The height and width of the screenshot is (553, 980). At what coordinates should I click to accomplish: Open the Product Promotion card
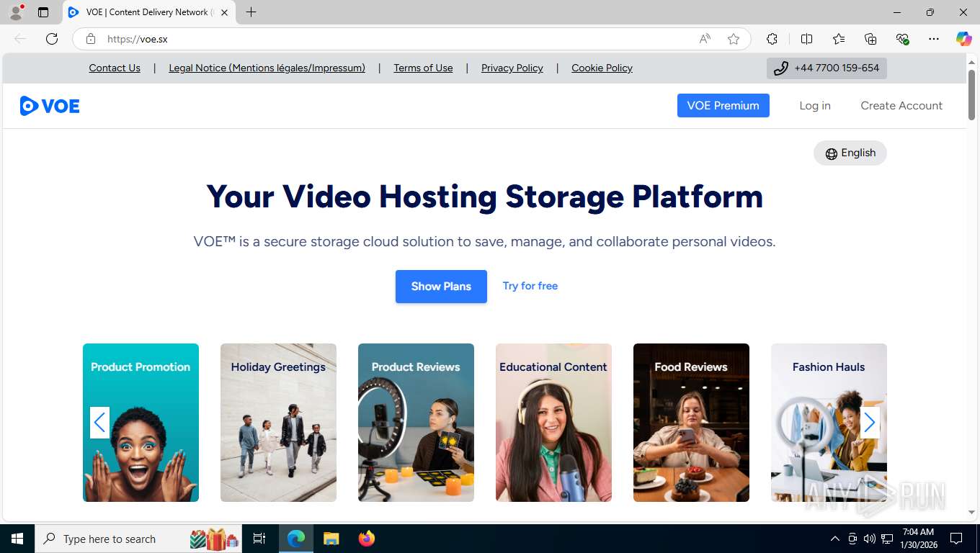point(141,423)
